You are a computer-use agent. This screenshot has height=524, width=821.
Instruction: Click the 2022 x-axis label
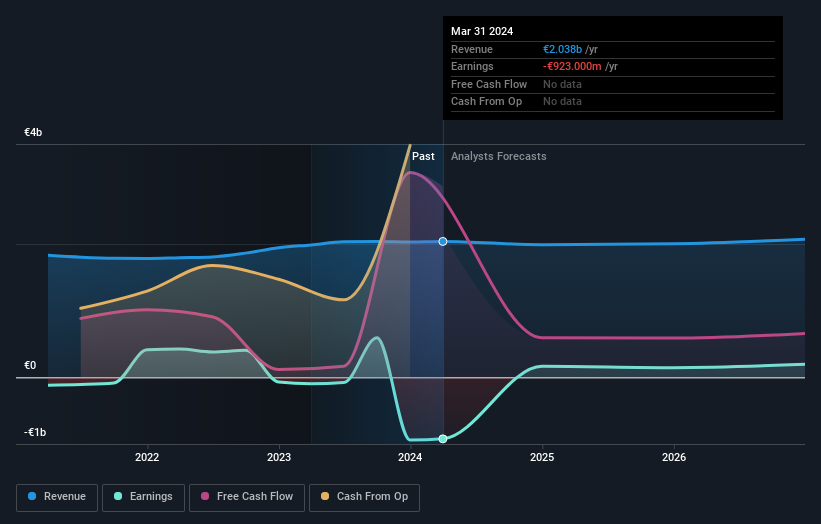point(147,457)
